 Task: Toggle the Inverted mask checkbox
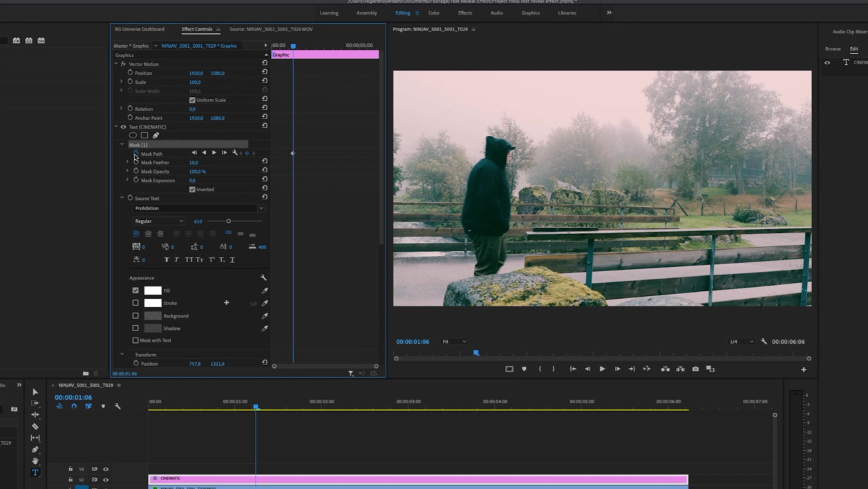[192, 189]
